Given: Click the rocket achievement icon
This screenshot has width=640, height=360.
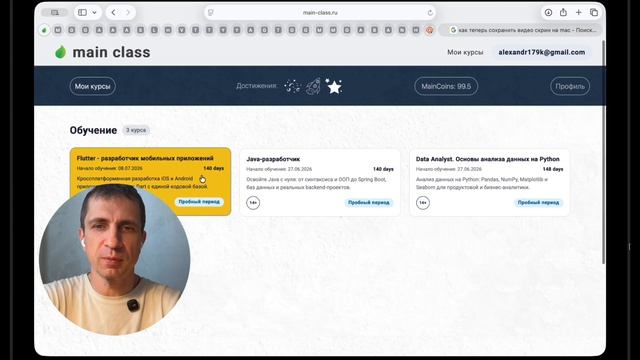Looking at the screenshot, I should click(x=313, y=86).
